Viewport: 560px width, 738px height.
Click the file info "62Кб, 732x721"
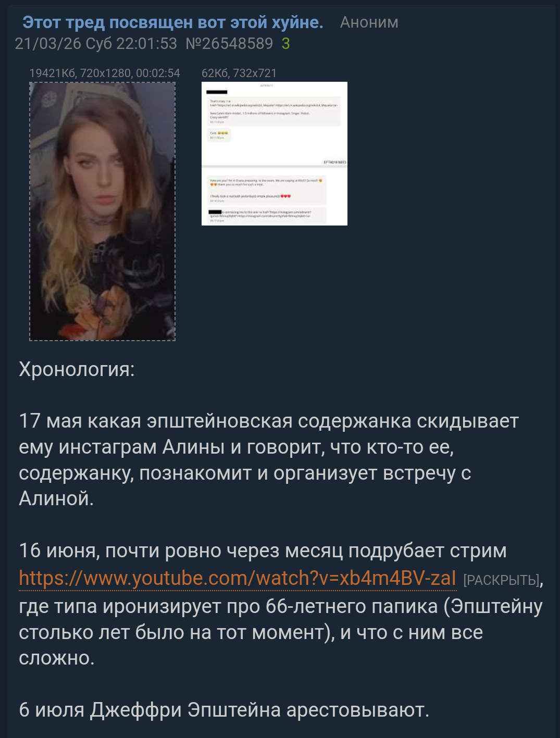pyautogui.click(x=239, y=73)
